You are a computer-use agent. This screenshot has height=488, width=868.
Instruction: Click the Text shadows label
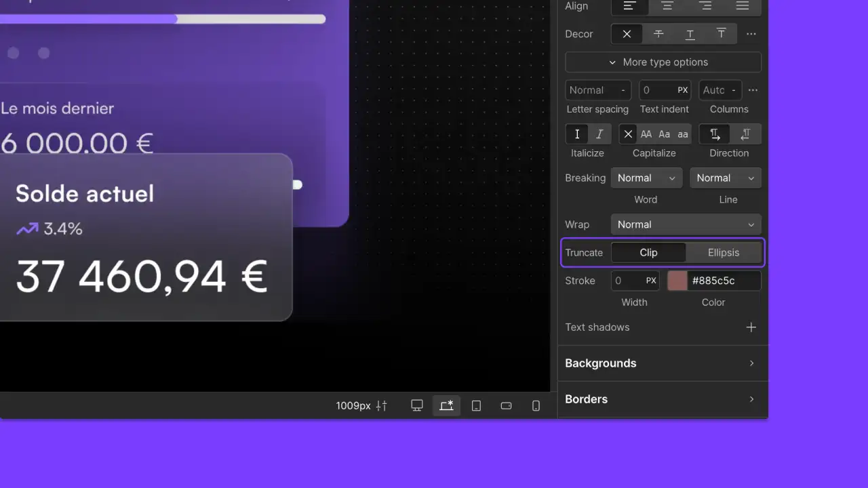tap(597, 327)
